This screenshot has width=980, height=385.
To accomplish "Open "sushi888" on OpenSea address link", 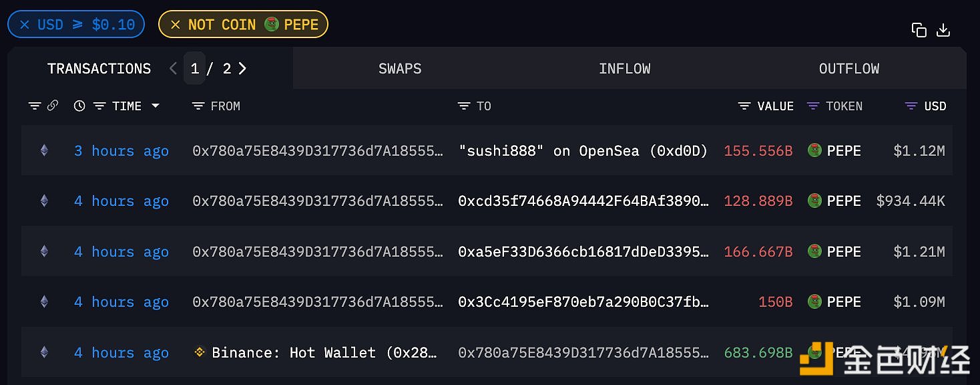I will (x=582, y=150).
